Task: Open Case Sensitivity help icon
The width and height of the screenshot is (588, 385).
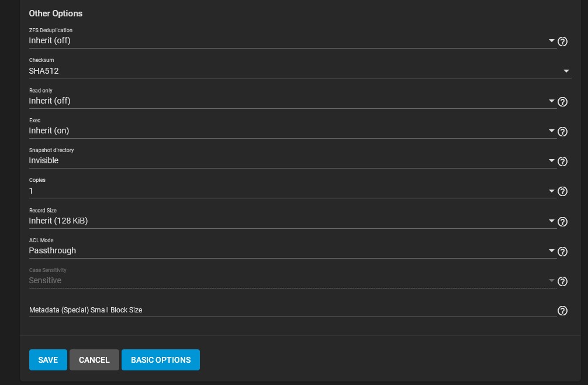Action: coord(562,281)
